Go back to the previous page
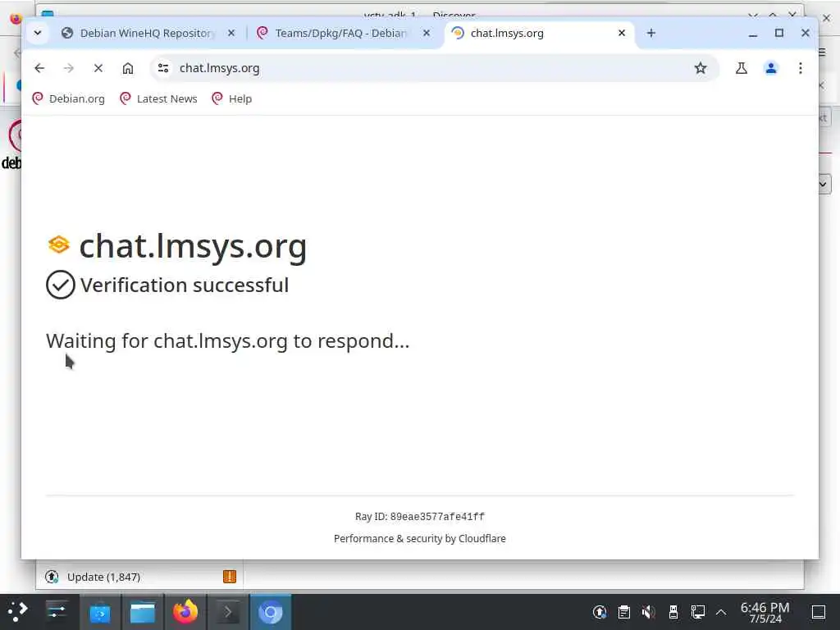The height and width of the screenshot is (630, 840). point(39,68)
